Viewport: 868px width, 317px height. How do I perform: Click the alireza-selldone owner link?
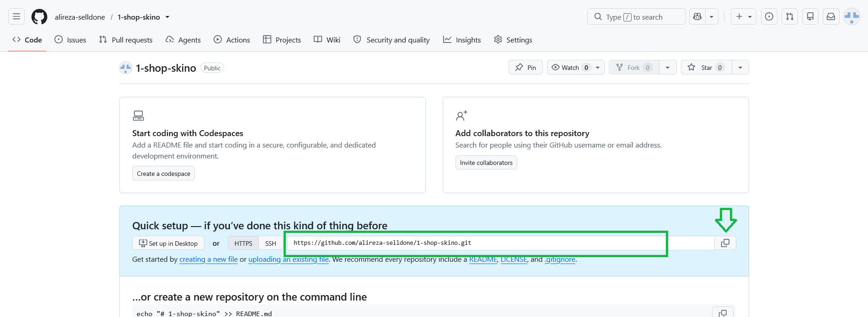click(x=80, y=17)
